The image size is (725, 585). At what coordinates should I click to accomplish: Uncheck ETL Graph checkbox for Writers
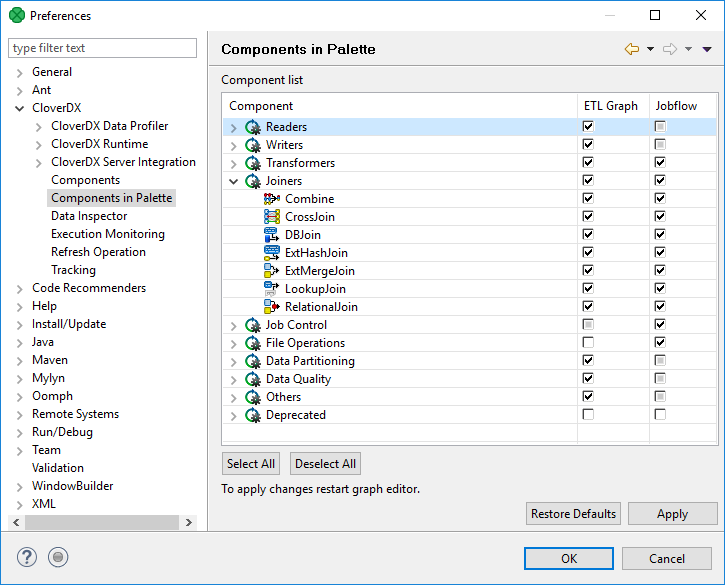coord(588,145)
